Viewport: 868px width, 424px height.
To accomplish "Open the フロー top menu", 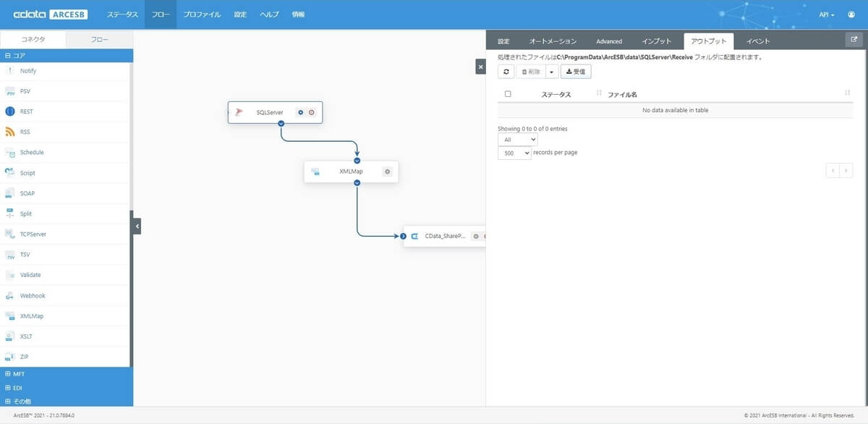I will (x=161, y=14).
